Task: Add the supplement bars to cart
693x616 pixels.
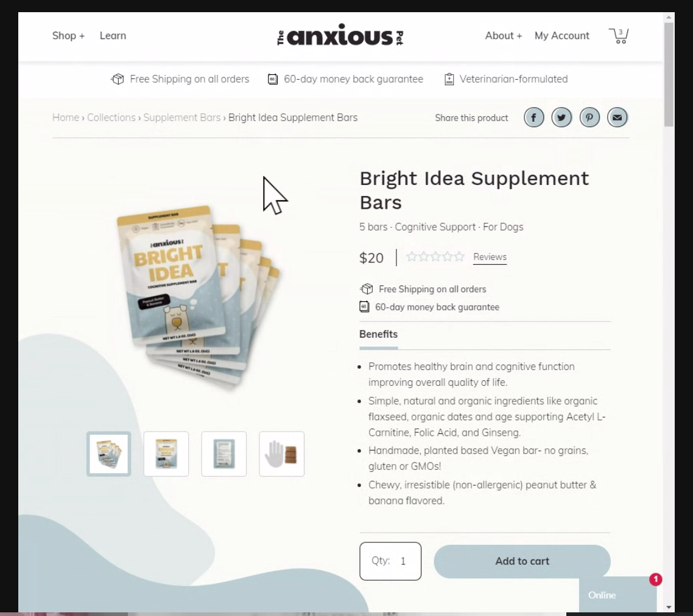Action: pos(522,561)
